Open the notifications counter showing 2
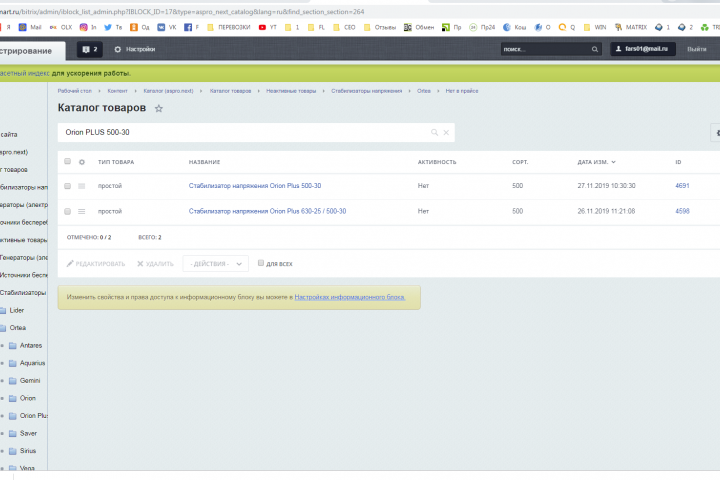Viewport: 720px width, 480px height. 90,49
